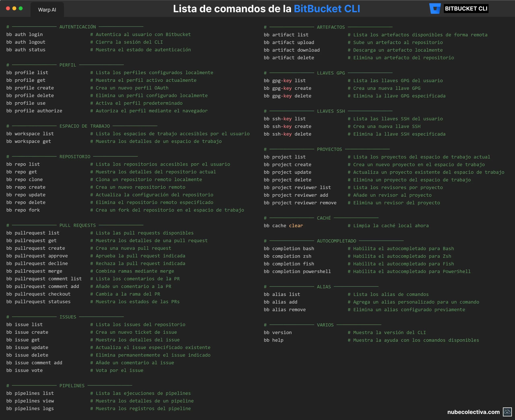Select the 'bb pullrequest merge' command
The width and height of the screenshot is (515, 420).
[x=34, y=271]
